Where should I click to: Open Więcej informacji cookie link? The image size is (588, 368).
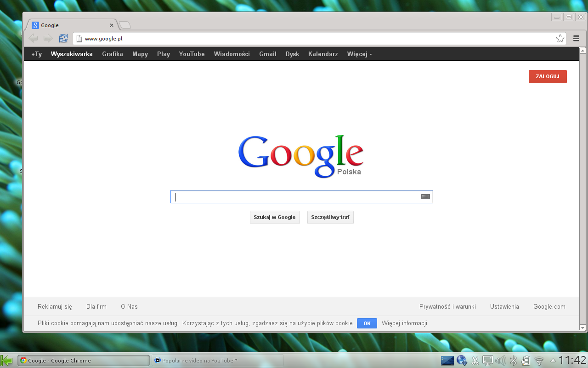pyautogui.click(x=404, y=323)
